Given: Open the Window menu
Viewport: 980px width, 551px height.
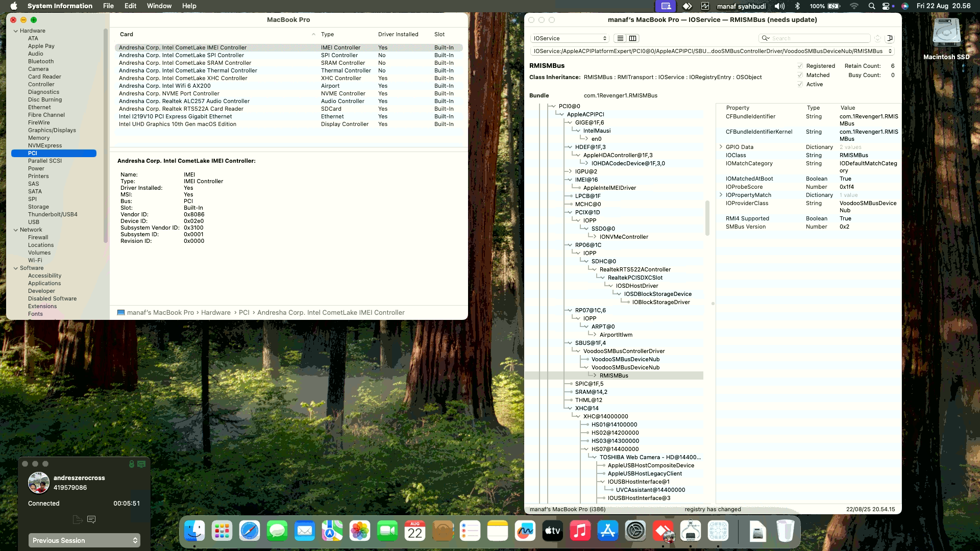Looking at the screenshot, I should (159, 6).
